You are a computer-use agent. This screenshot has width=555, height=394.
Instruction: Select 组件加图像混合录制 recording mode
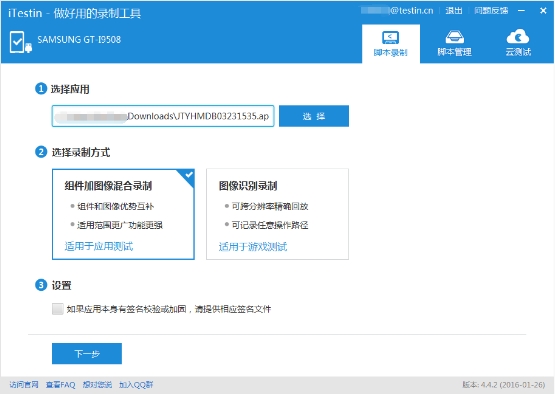[123, 214]
